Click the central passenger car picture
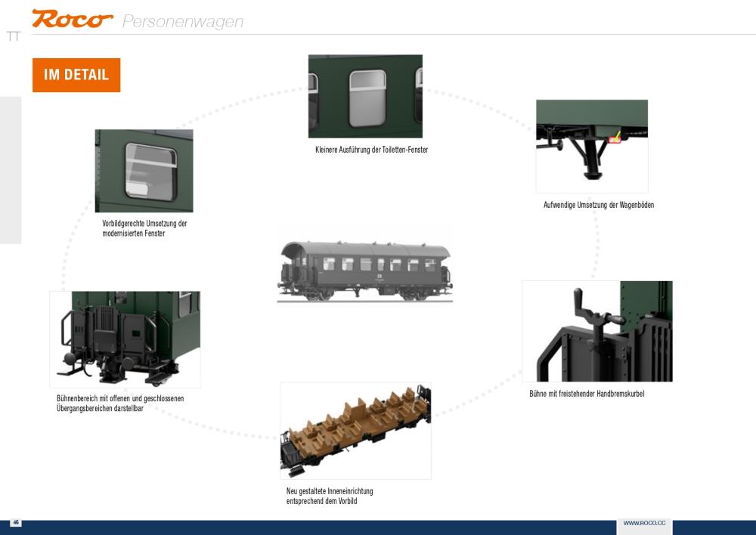 point(365,271)
